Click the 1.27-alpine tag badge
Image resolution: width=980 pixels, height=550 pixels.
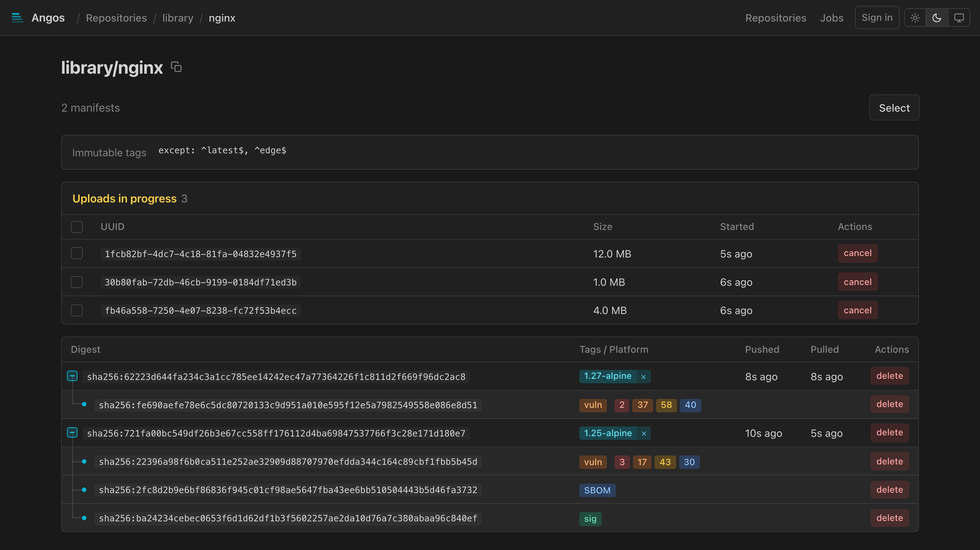[608, 376]
